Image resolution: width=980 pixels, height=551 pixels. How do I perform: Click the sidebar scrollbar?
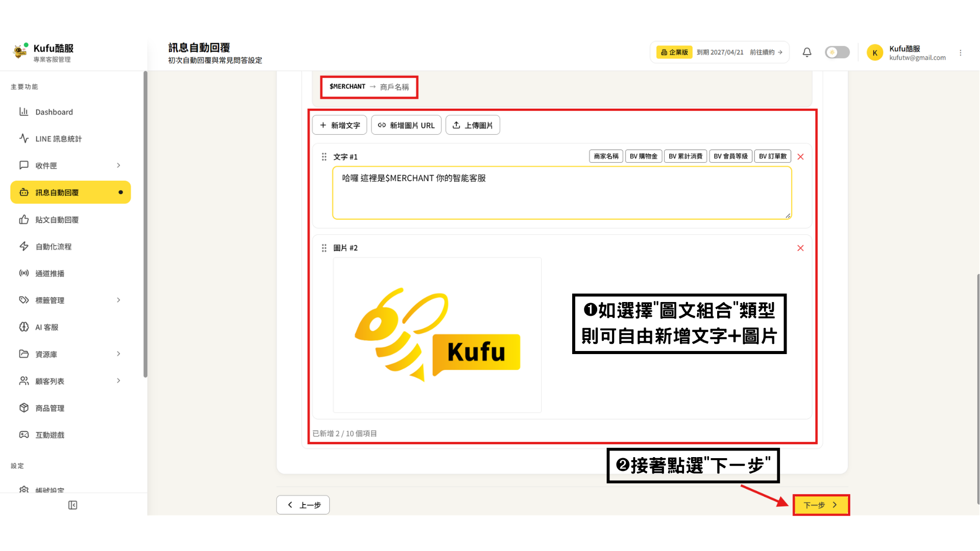point(145,224)
